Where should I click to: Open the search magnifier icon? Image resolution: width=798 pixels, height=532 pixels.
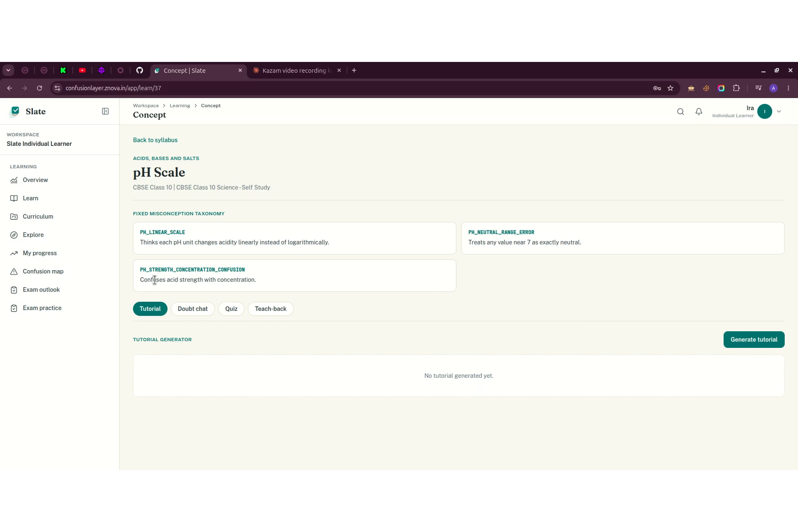[680, 111]
